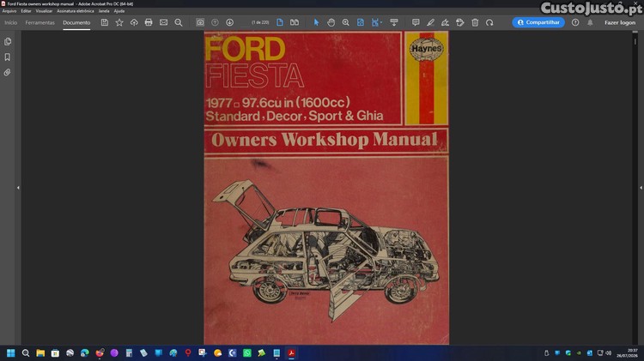Open the Visualizar menu
The height and width of the screenshot is (361, 644).
pos(44,11)
